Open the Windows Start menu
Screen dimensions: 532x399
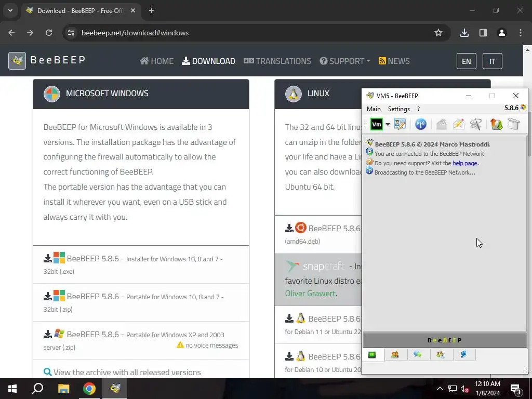[x=12, y=389]
